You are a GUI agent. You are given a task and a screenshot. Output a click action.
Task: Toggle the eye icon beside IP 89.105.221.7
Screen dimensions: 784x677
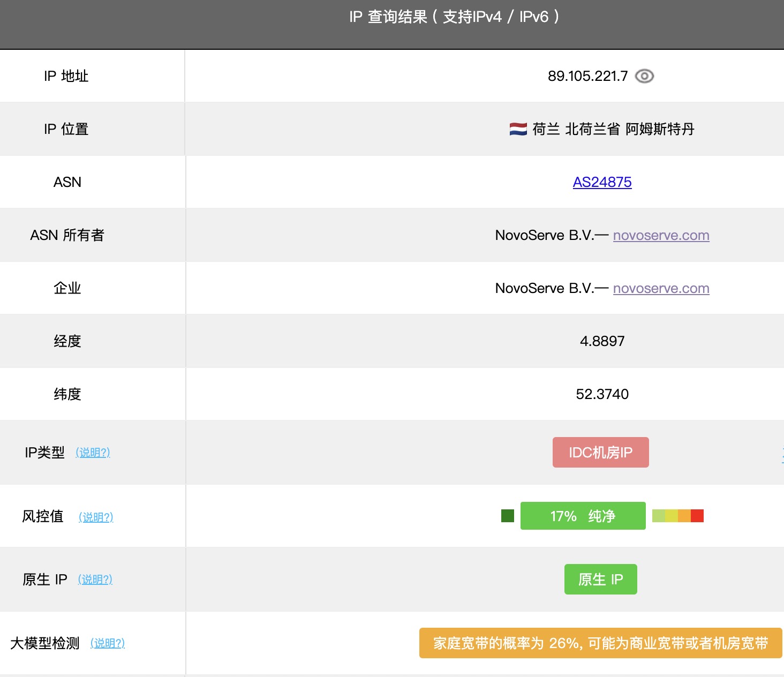click(x=644, y=76)
